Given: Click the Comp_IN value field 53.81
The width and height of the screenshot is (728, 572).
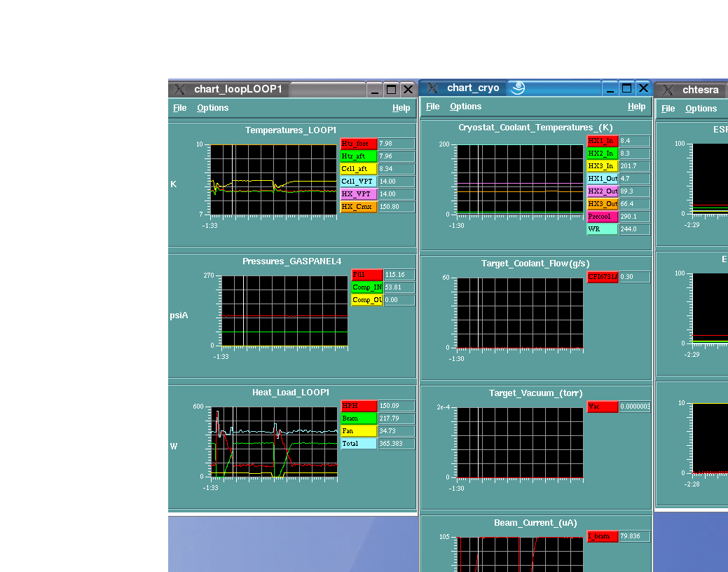Looking at the screenshot, I should (x=399, y=287).
